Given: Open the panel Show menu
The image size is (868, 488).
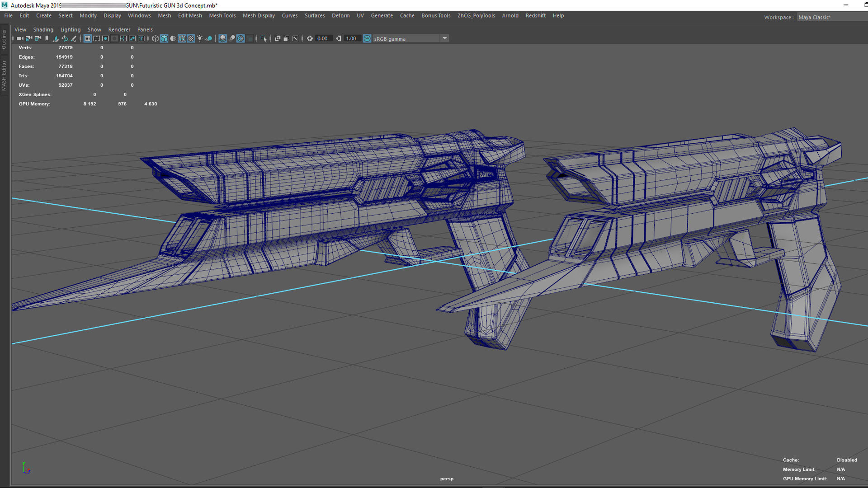Looking at the screenshot, I should pyautogui.click(x=94, y=29).
